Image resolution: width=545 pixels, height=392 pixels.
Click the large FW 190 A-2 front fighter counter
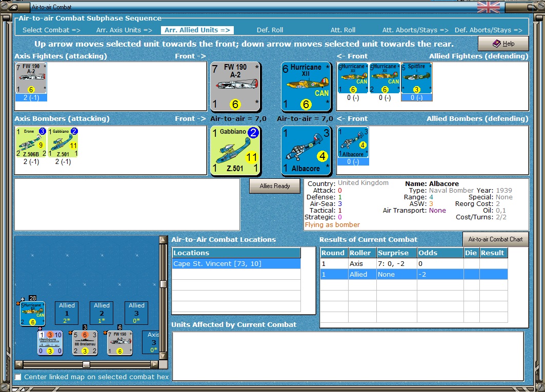pos(236,87)
